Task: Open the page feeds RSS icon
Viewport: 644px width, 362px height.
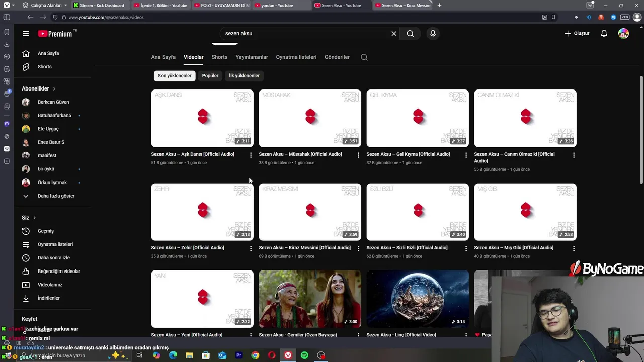Action: point(544,17)
